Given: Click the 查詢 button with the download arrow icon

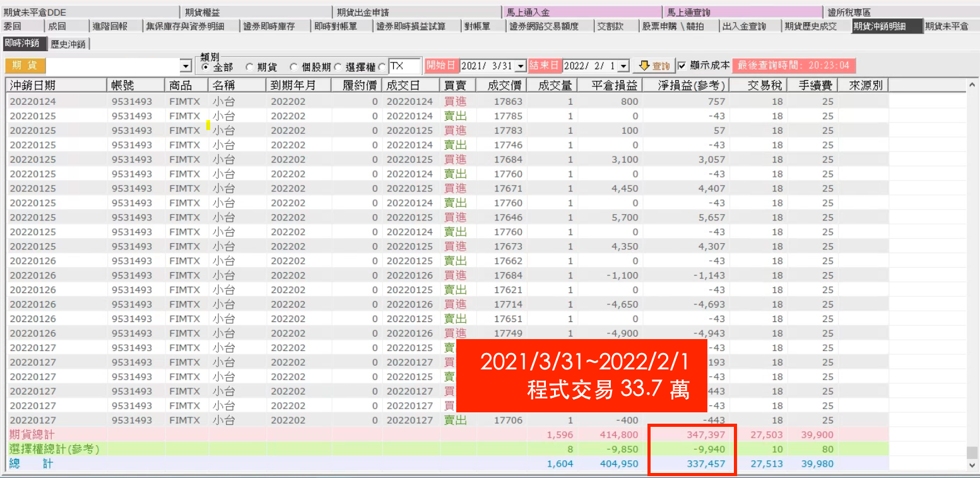Looking at the screenshot, I should click(654, 66).
